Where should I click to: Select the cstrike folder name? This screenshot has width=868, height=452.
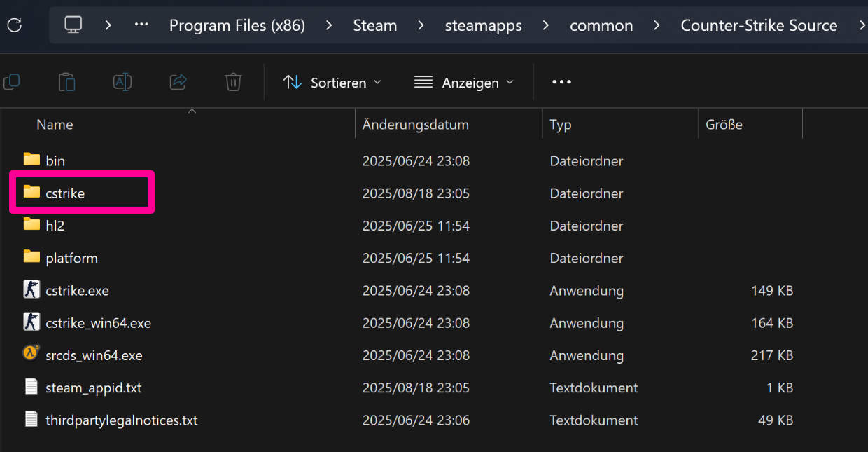pyautogui.click(x=65, y=193)
